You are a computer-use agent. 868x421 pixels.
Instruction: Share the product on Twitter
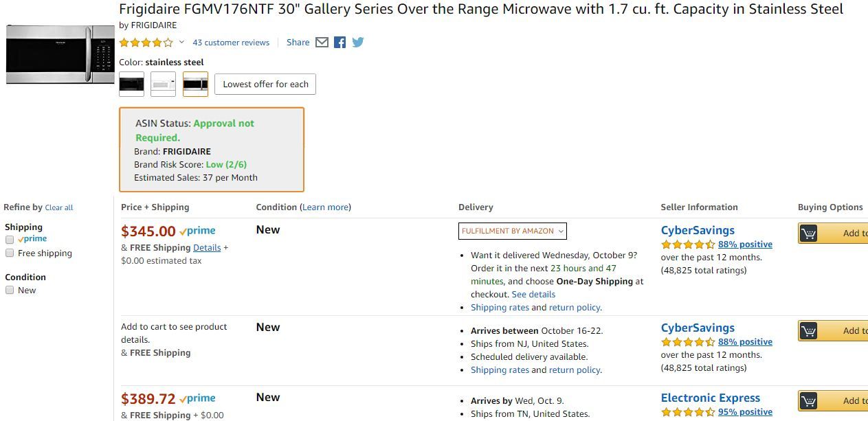click(x=357, y=42)
